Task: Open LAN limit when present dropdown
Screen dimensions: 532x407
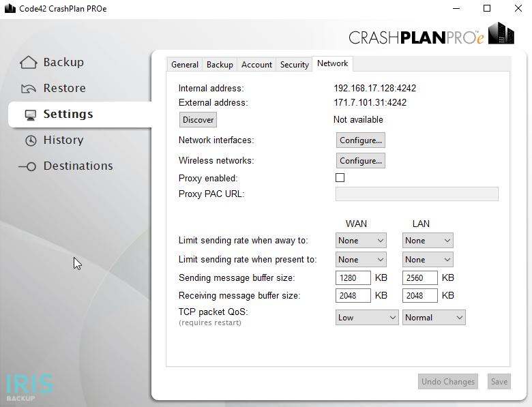Action: point(428,260)
